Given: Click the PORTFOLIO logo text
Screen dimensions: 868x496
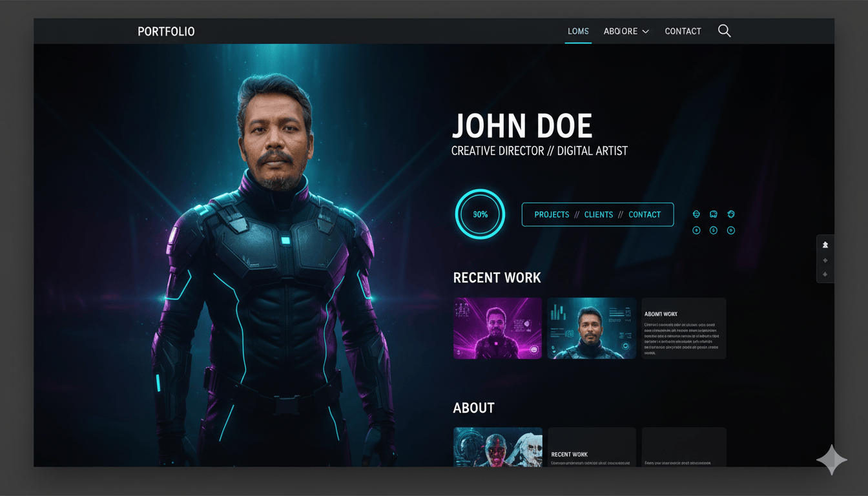Looking at the screenshot, I should pos(166,31).
